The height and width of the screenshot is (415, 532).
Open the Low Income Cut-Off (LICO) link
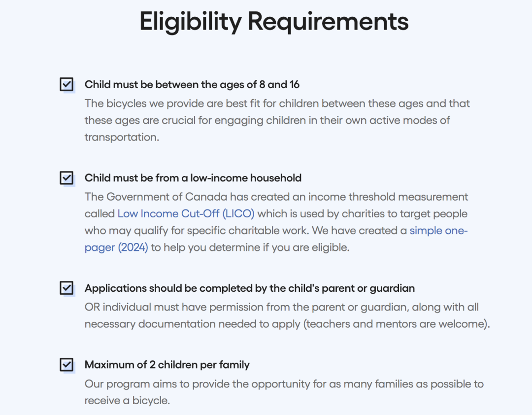tap(186, 213)
